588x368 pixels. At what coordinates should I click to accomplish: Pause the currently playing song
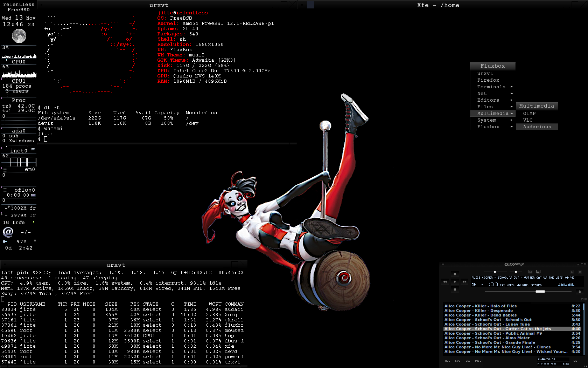tap(455, 289)
